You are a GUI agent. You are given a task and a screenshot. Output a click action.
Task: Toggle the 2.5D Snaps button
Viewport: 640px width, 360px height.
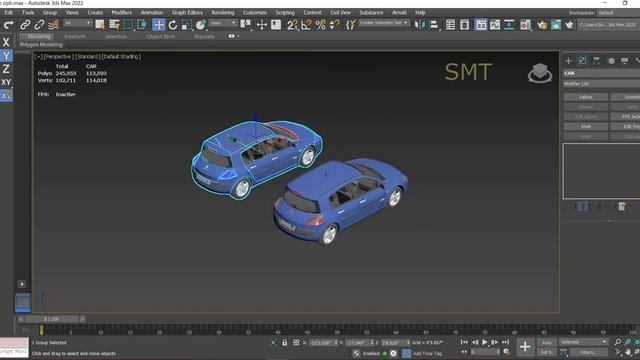292,25
